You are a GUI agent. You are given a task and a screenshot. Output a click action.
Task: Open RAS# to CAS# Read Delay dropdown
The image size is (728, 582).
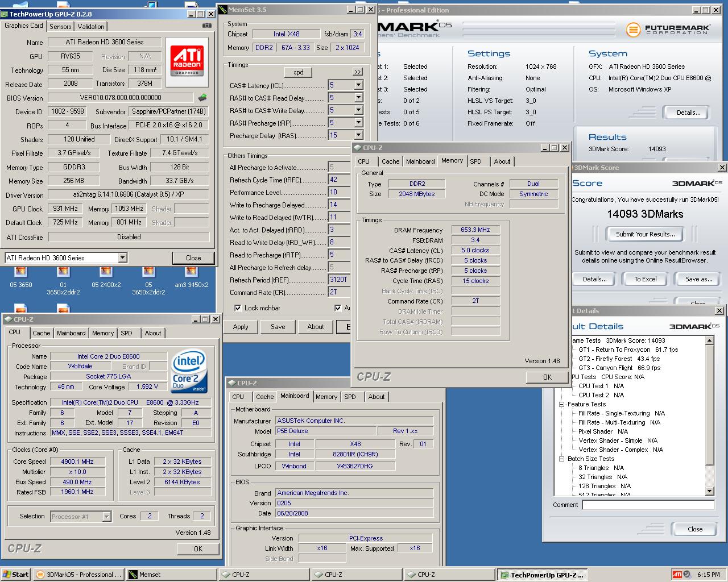coord(358,98)
